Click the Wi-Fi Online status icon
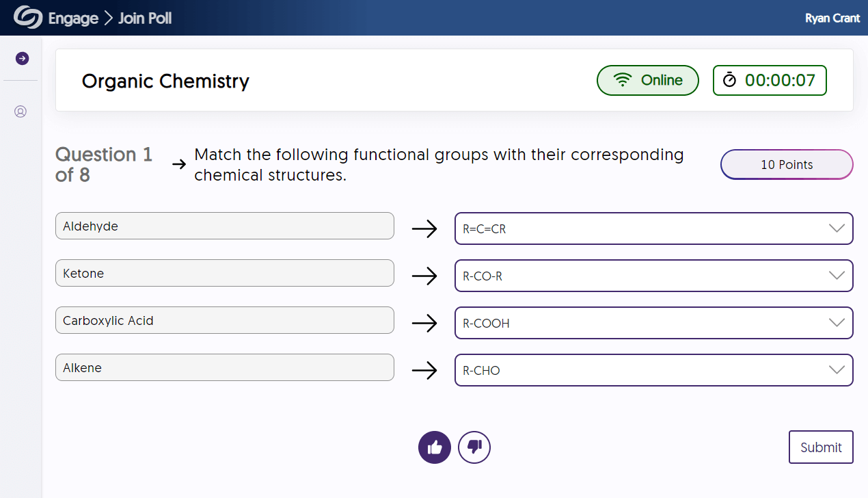This screenshot has height=498, width=868. click(623, 80)
